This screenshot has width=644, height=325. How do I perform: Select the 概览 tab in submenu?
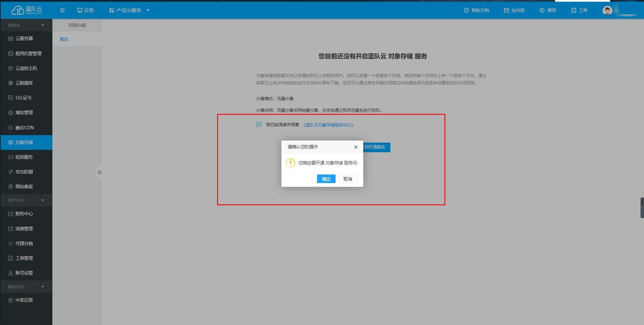pos(64,39)
